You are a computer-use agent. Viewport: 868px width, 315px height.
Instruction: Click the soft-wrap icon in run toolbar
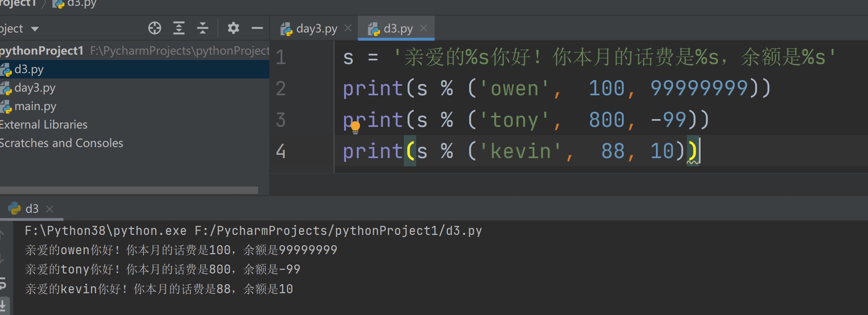(x=3, y=283)
